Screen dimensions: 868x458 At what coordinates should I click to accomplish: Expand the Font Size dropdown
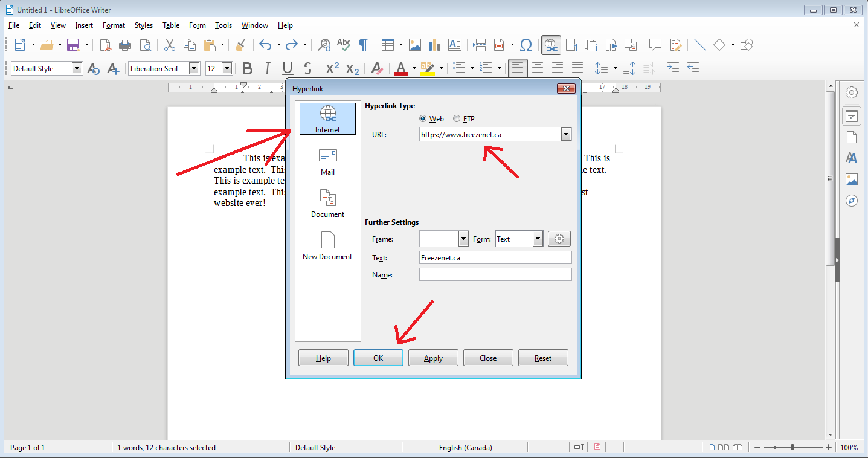[x=227, y=68]
